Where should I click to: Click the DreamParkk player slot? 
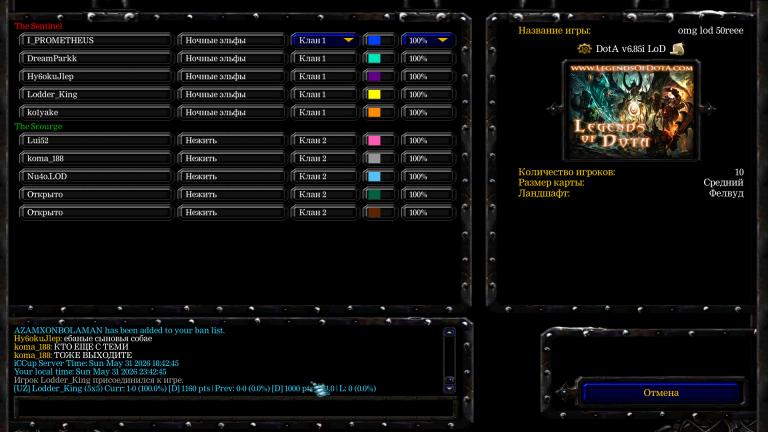pos(96,58)
